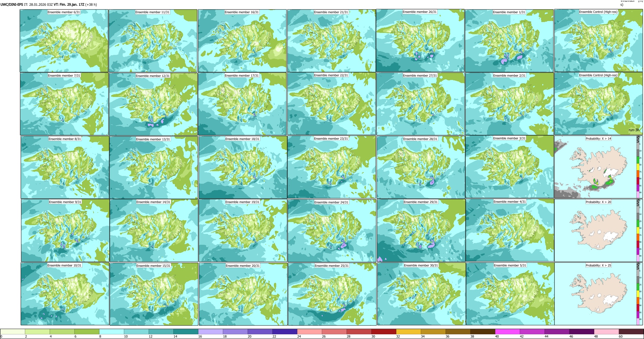The width and height of the screenshot is (644, 339).
Task: Select the Ensemble member 3/31 map
Action: [x=510, y=167]
